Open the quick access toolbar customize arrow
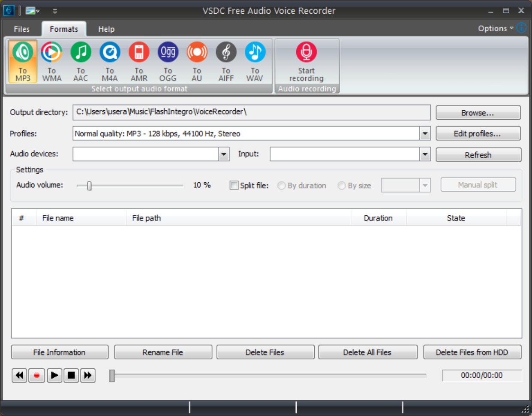The height and width of the screenshot is (416, 532). click(55, 11)
